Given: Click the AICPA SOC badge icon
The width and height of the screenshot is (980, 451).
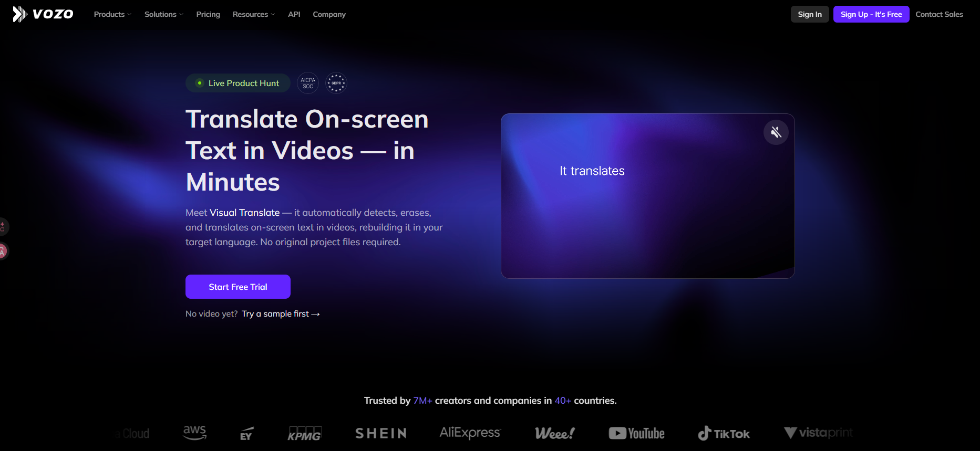Looking at the screenshot, I should (308, 83).
